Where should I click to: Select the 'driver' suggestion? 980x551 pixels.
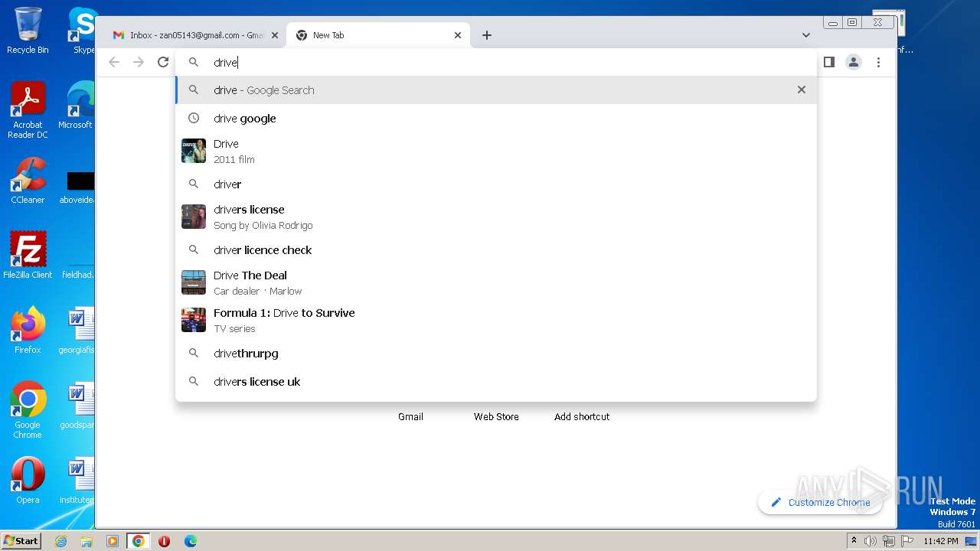point(496,184)
